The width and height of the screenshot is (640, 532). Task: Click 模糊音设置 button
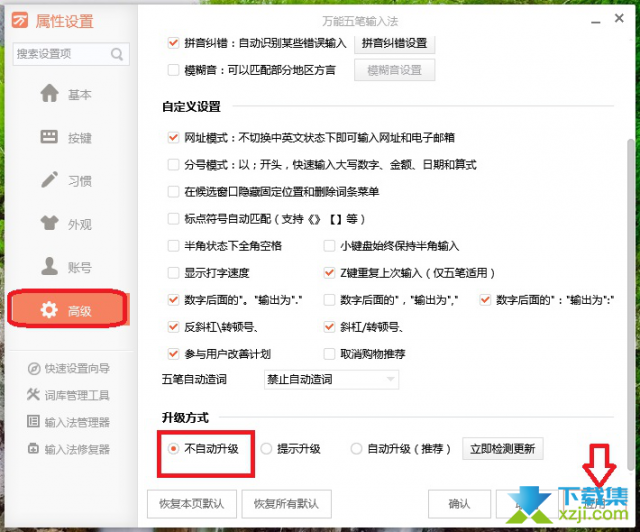[x=394, y=70]
